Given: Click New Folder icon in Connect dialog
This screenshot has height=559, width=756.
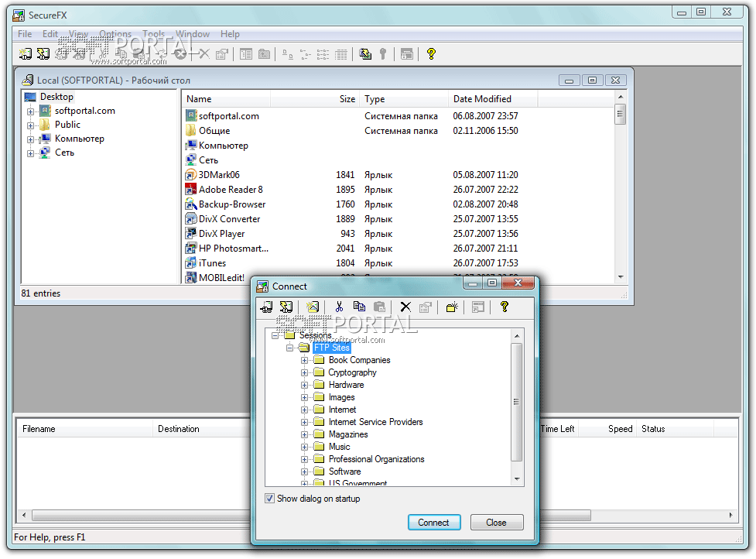Looking at the screenshot, I should [452, 307].
